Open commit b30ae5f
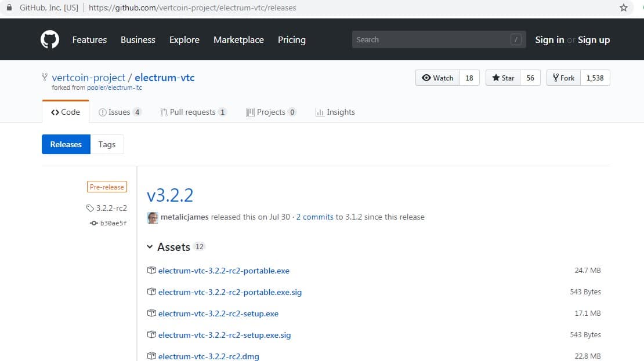This screenshot has width=644, height=361. point(113,223)
